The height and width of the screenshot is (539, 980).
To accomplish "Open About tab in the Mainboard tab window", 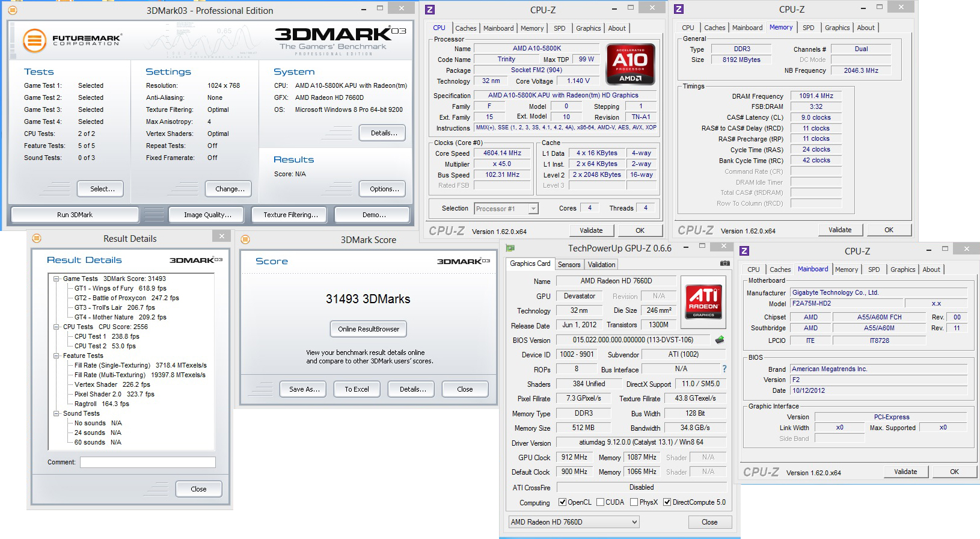I will (931, 269).
